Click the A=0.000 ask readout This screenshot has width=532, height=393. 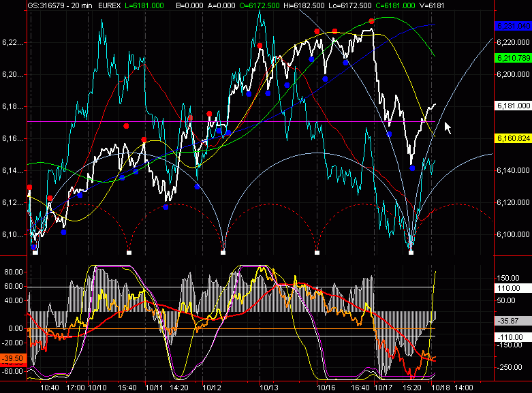(x=221, y=5)
